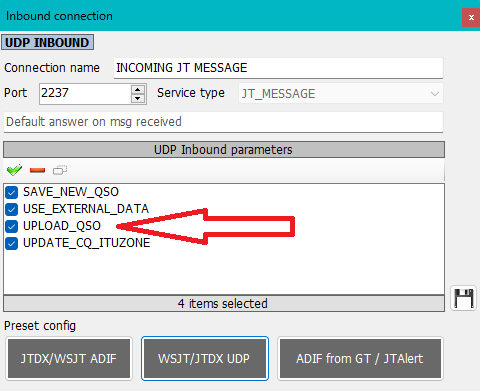Viewport: 480px width, 391px height.
Task: Uncheck the SAVE_NEW_QSO checkbox
Action: (12, 192)
